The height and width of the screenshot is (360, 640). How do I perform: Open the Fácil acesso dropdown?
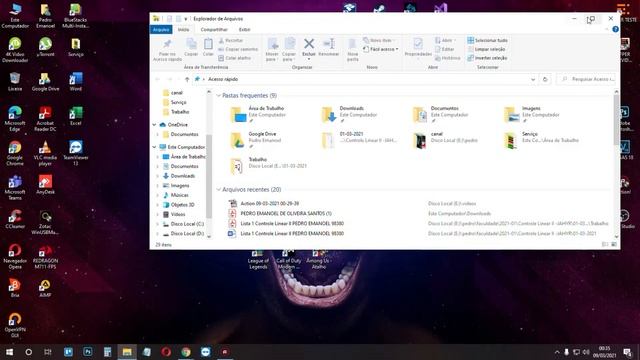click(381, 49)
